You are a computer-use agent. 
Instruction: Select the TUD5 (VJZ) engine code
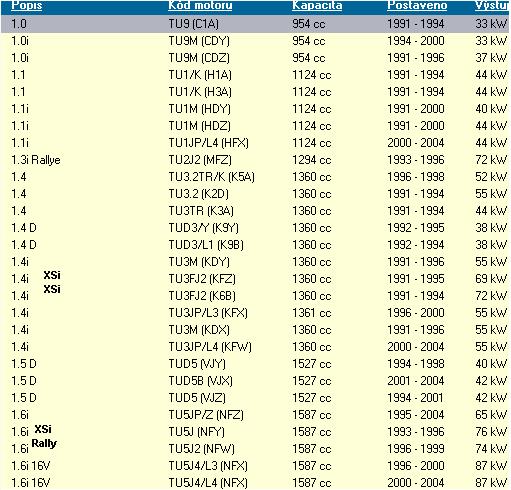(197, 398)
